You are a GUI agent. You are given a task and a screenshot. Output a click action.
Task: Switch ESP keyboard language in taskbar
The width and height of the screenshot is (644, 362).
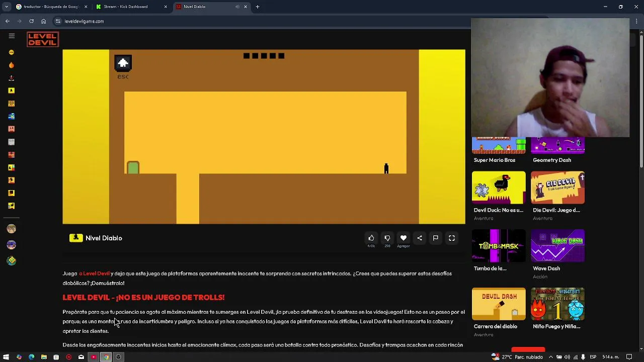pos(593,357)
